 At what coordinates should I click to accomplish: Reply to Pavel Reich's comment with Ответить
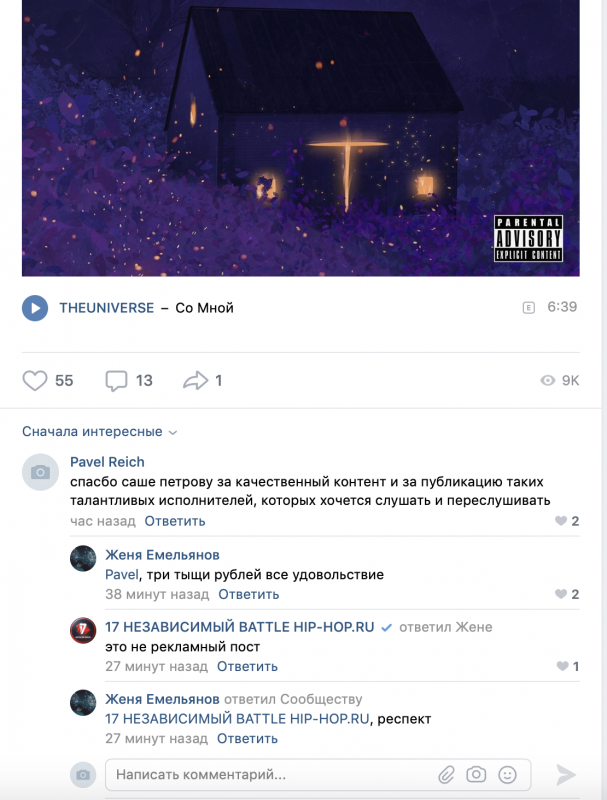pos(175,521)
